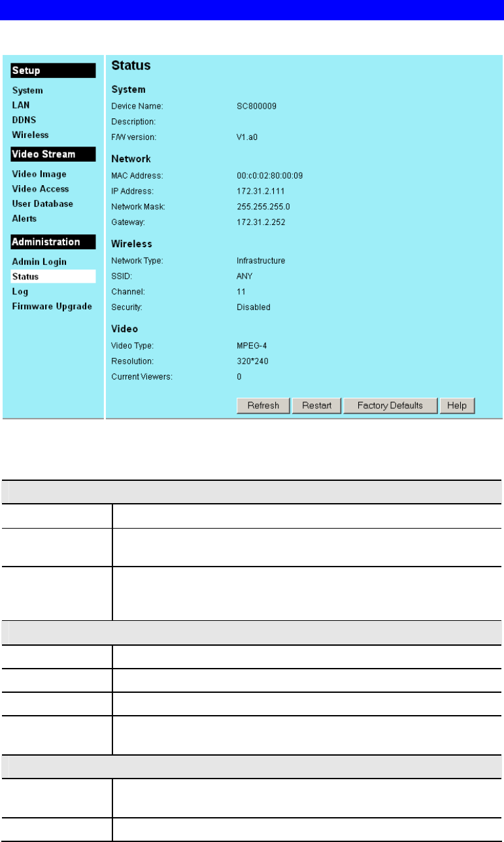Click the F/W version label
504x842 pixels.
[x=134, y=137]
